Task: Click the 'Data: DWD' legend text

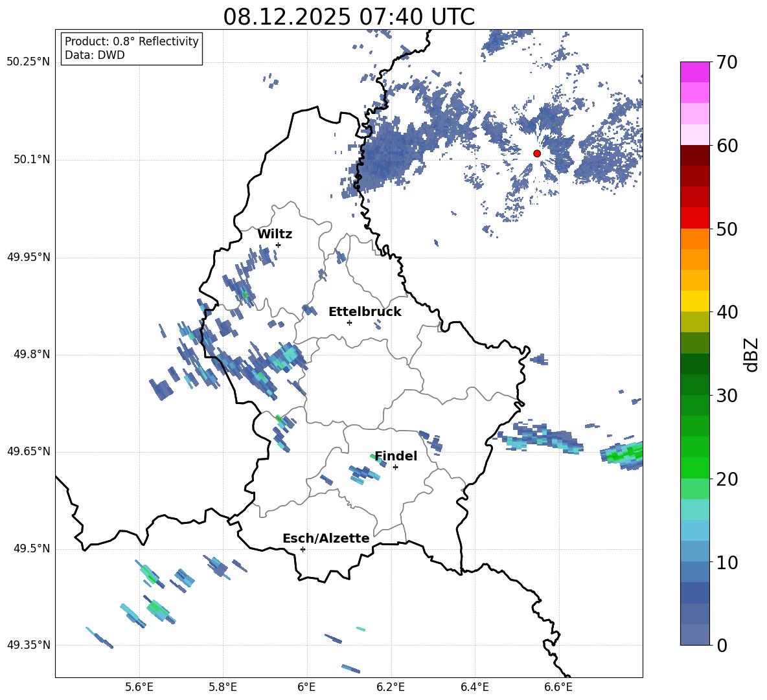Action: [x=95, y=55]
